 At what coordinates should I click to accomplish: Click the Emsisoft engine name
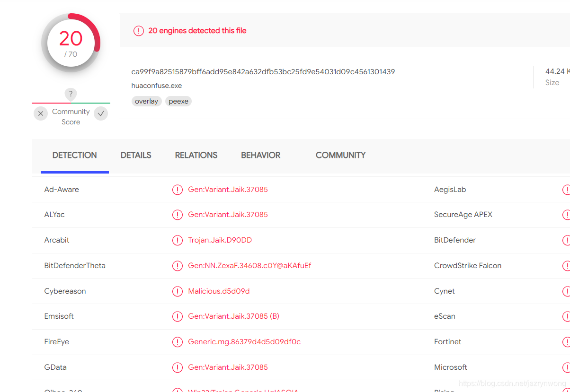click(59, 316)
